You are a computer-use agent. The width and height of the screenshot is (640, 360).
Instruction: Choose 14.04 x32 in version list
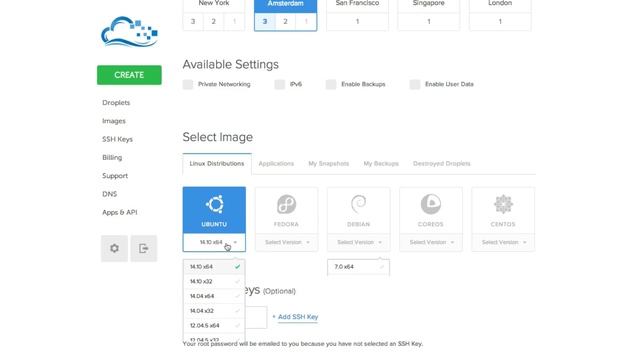tap(214, 311)
